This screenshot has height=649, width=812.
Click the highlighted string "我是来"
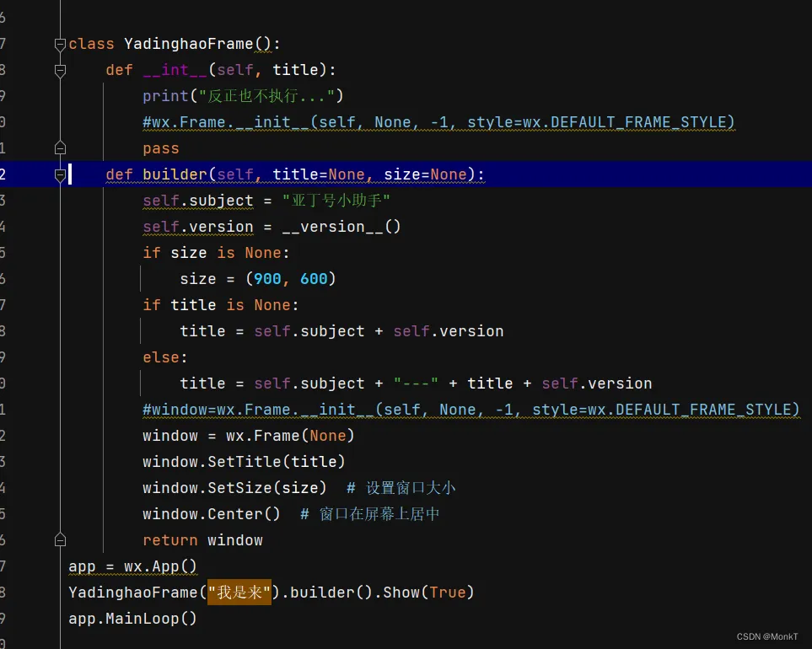coord(239,592)
